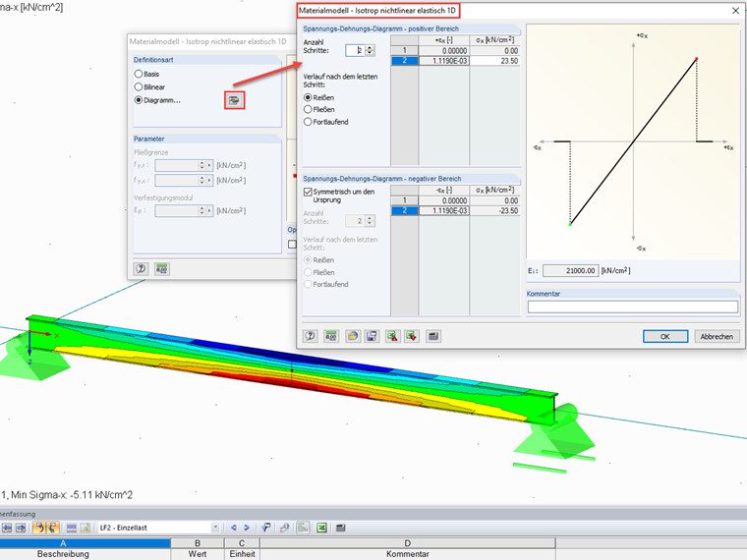Click the dark table settings icon in bottom toolbar
Viewport: 747px width, 560px height.
point(341,528)
